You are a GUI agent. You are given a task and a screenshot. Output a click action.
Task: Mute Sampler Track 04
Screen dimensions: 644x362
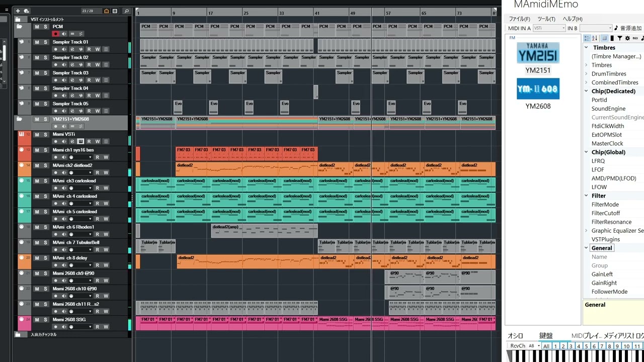coord(37,88)
